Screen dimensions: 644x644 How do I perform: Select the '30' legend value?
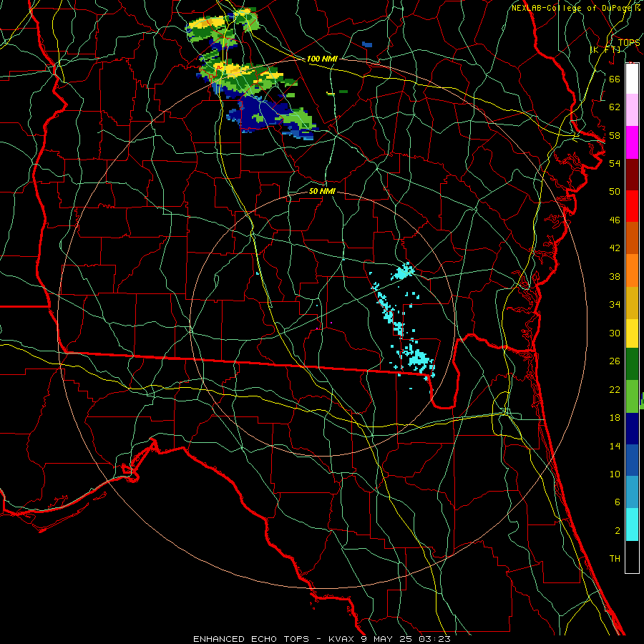(x=615, y=333)
